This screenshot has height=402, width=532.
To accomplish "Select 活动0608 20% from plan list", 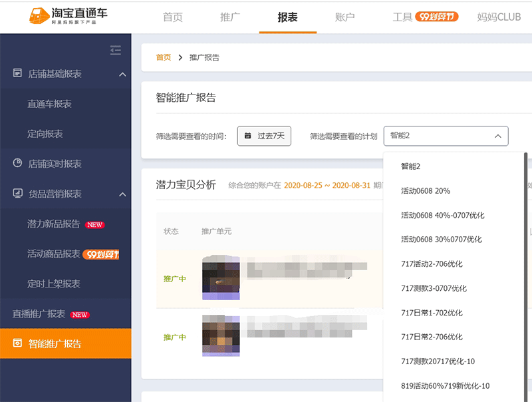I will [x=426, y=190].
